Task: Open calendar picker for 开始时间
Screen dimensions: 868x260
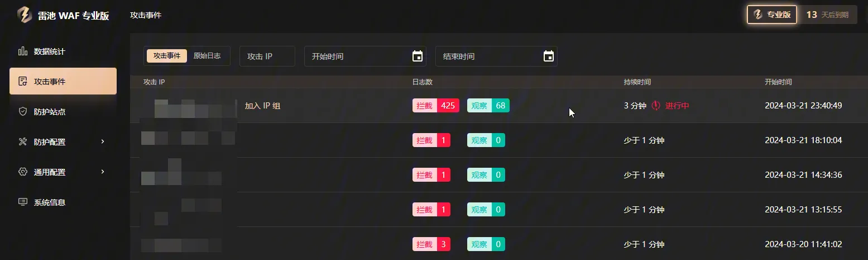Action: coord(417,56)
